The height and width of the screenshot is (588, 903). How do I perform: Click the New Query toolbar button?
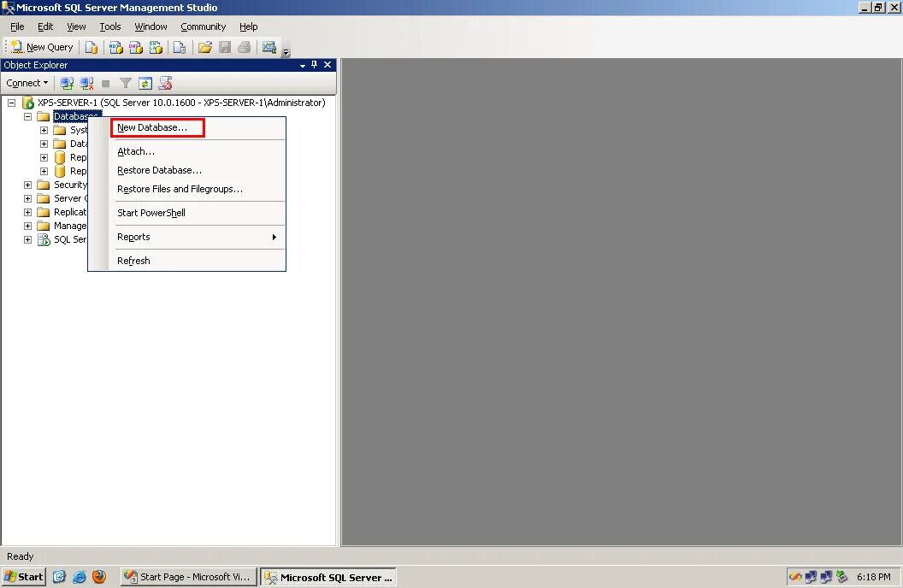click(x=42, y=47)
